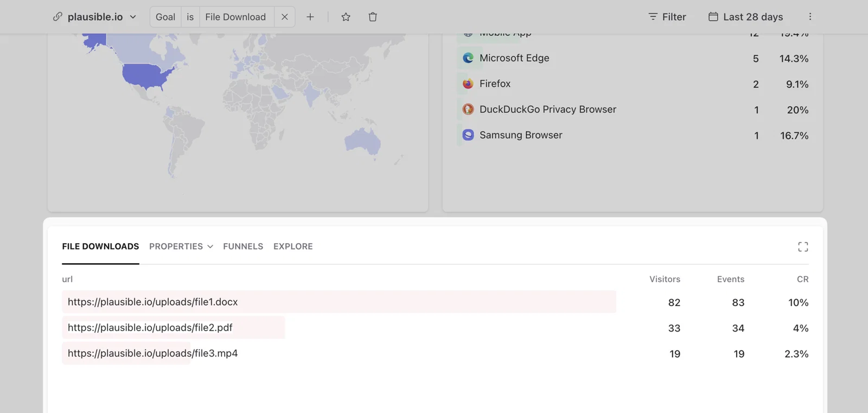Click the 33 visitors value for file2.pdf
The height and width of the screenshot is (413, 868).
pos(674,328)
